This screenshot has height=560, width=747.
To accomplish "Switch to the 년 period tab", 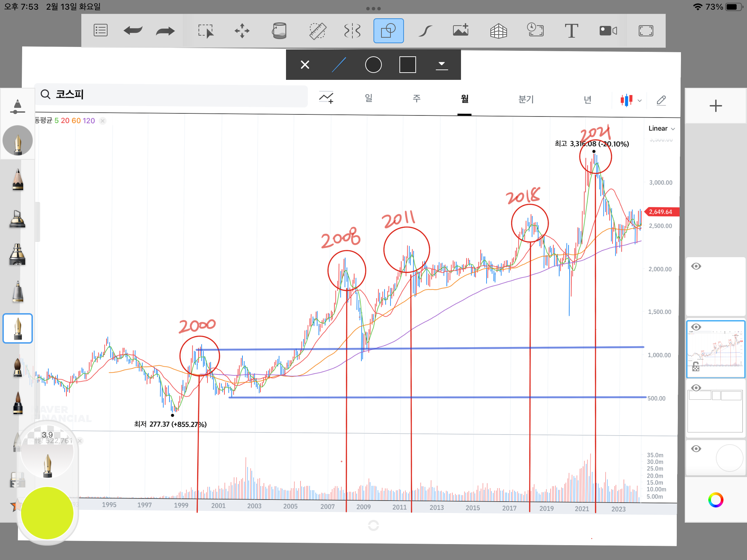I will pyautogui.click(x=587, y=100).
